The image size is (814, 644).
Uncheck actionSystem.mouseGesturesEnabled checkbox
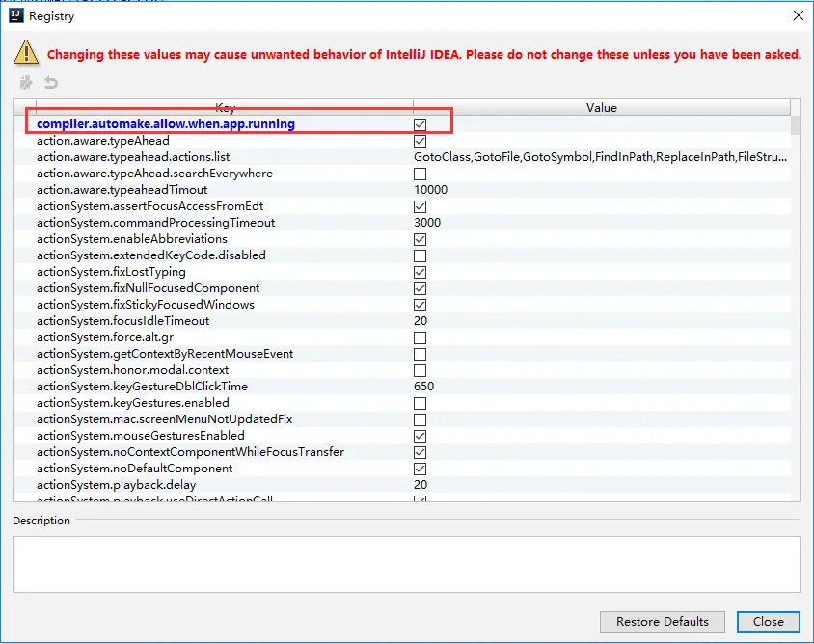coord(420,436)
